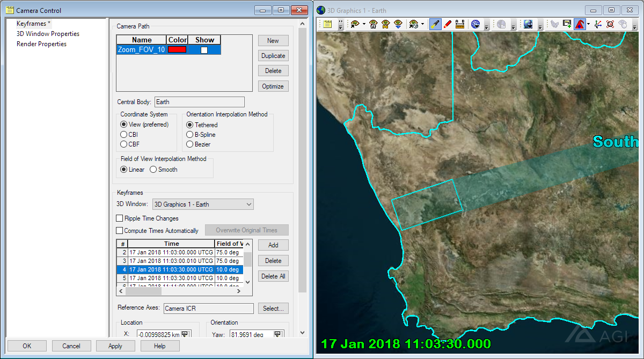The width and height of the screenshot is (644, 359).
Task: Click the globe download imagery icon
Action: (528, 24)
